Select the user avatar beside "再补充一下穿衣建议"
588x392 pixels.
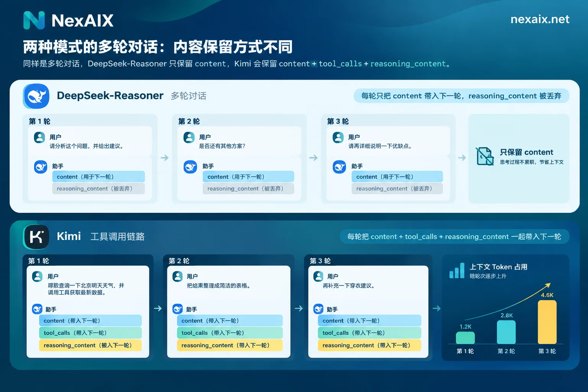tap(318, 276)
